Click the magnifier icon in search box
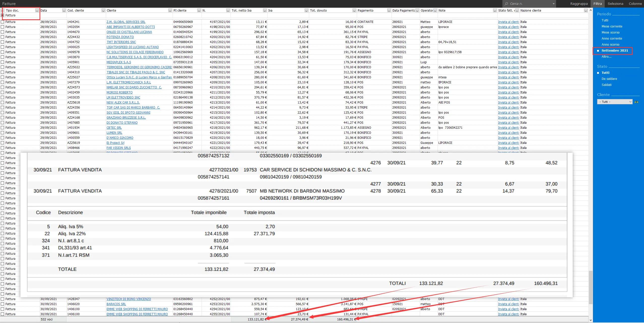644x323 pixels. pos(506,4)
